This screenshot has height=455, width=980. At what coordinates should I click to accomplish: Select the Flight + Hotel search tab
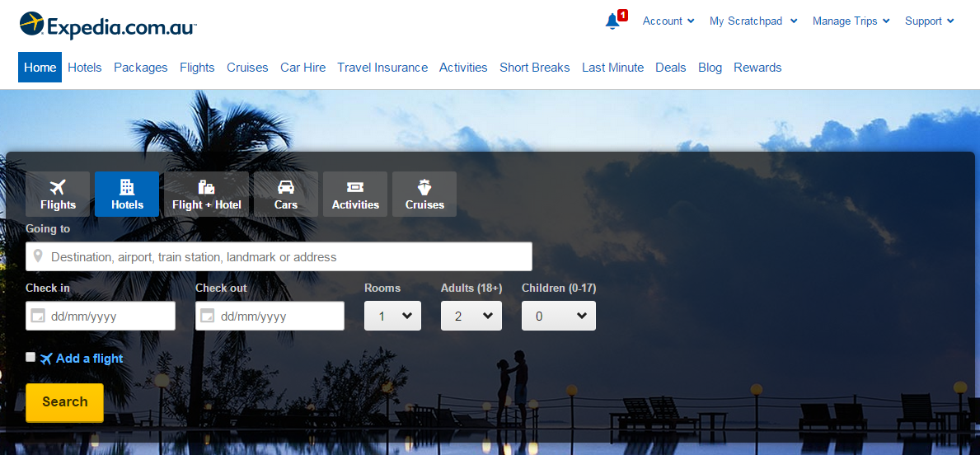point(206,195)
